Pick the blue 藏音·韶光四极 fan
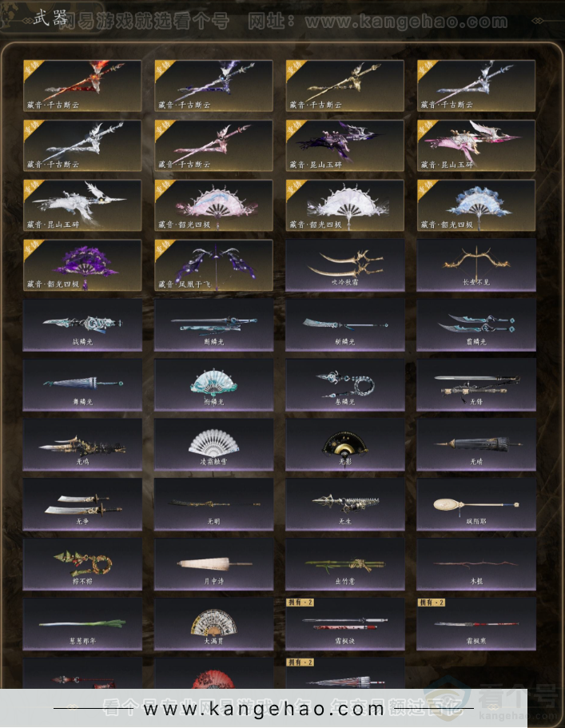 click(476, 205)
